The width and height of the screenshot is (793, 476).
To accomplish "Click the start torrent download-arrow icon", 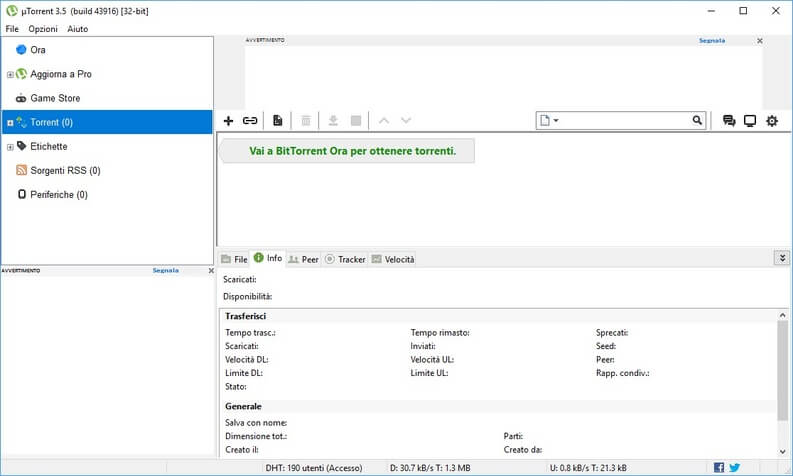I will pos(333,120).
